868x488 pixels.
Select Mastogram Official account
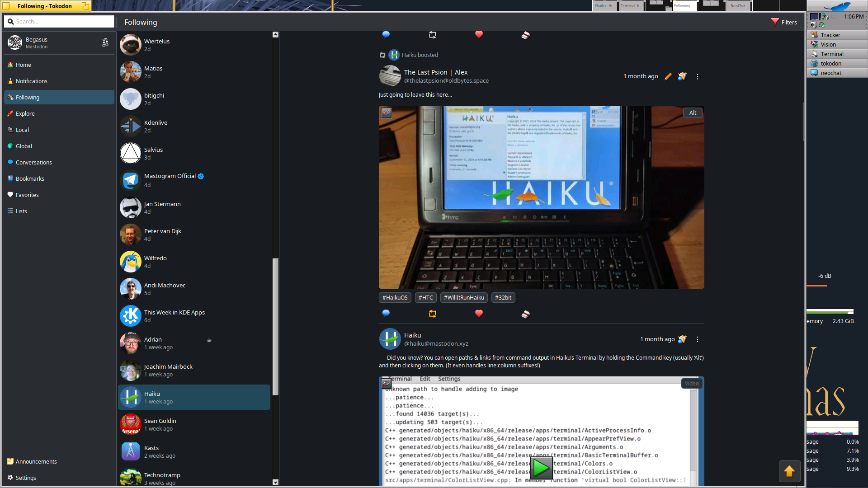[194, 180]
